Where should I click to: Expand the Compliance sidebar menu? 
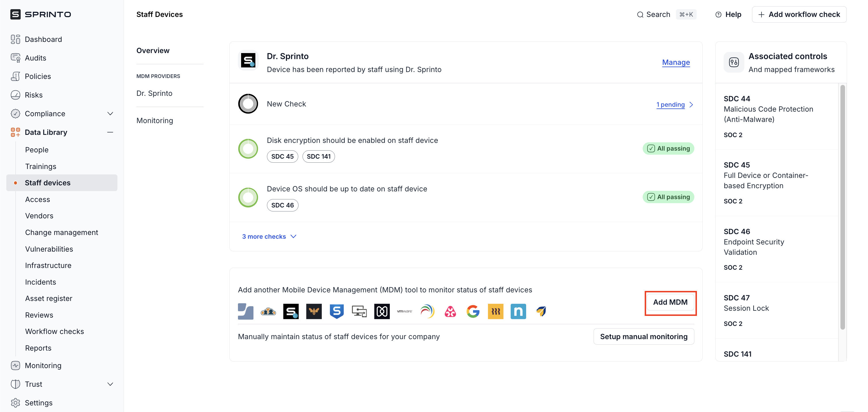click(x=110, y=114)
